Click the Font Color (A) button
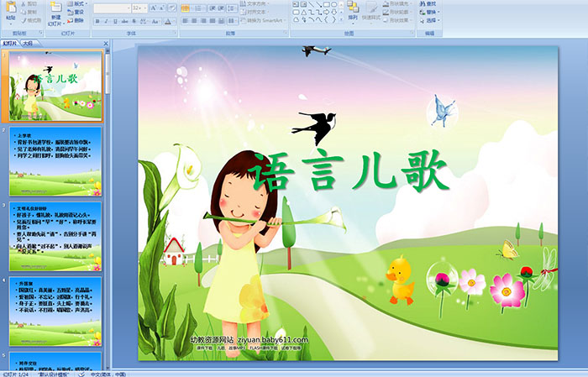The width and height of the screenshot is (588, 377). tap(168, 21)
